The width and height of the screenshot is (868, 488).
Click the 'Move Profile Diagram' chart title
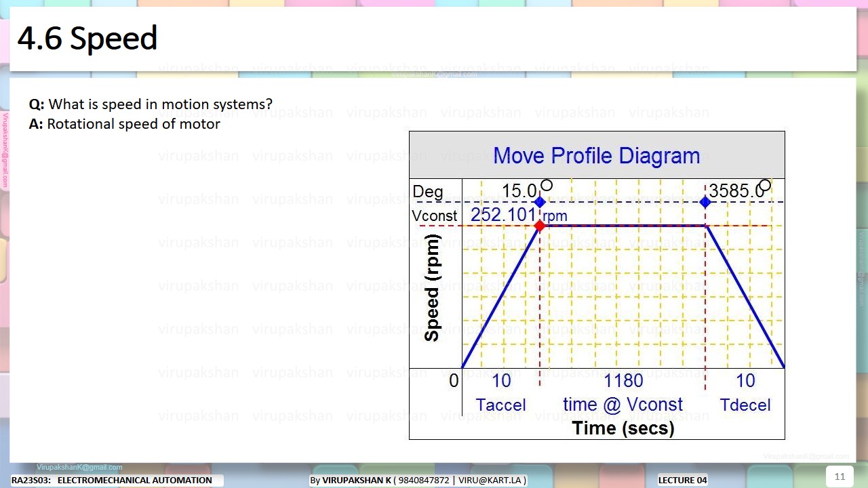pos(597,156)
